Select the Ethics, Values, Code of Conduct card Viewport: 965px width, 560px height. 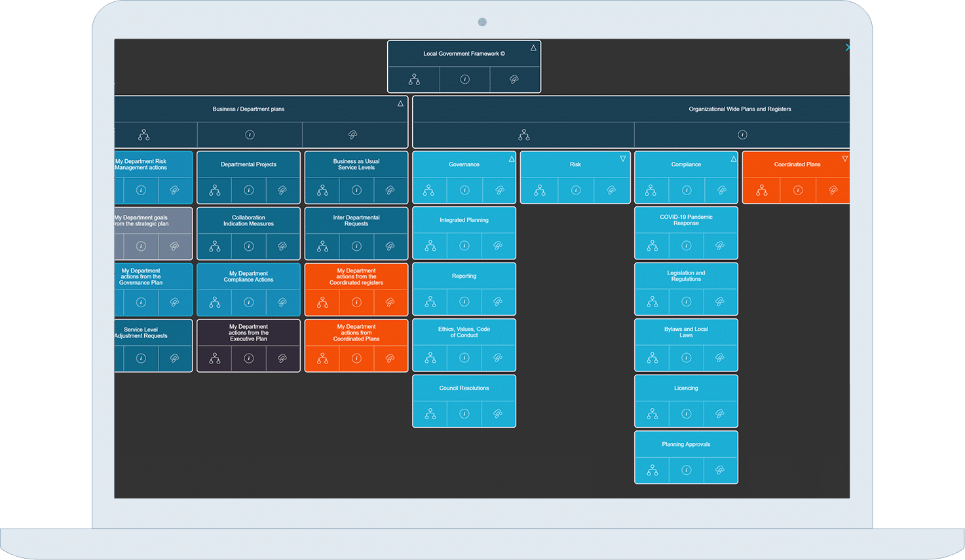coord(464,332)
